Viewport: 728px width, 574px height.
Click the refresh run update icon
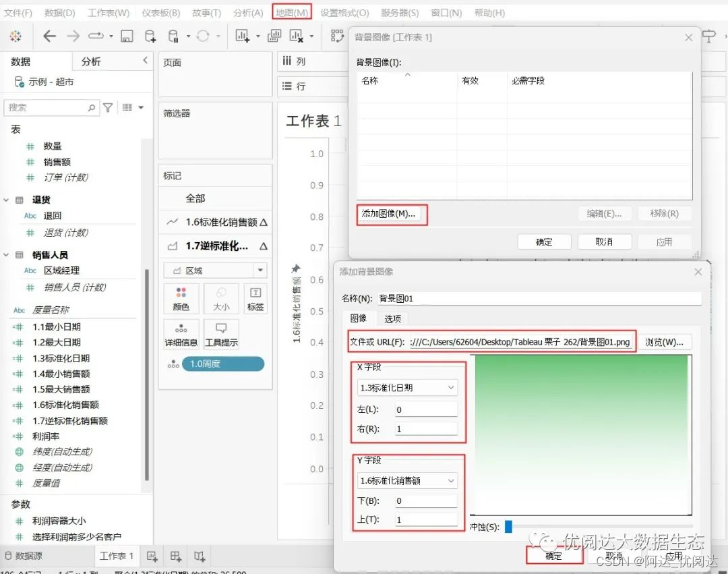click(203, 36)
